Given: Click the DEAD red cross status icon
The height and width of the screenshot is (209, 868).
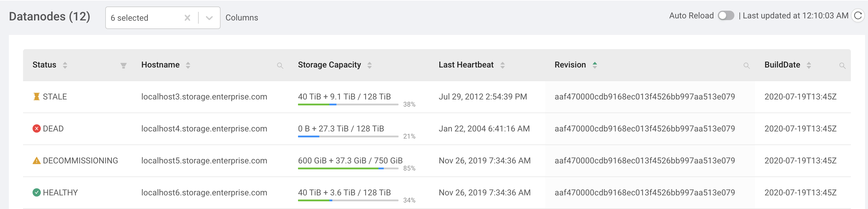Looking at the screenshot, I should (x=36, y=129).
